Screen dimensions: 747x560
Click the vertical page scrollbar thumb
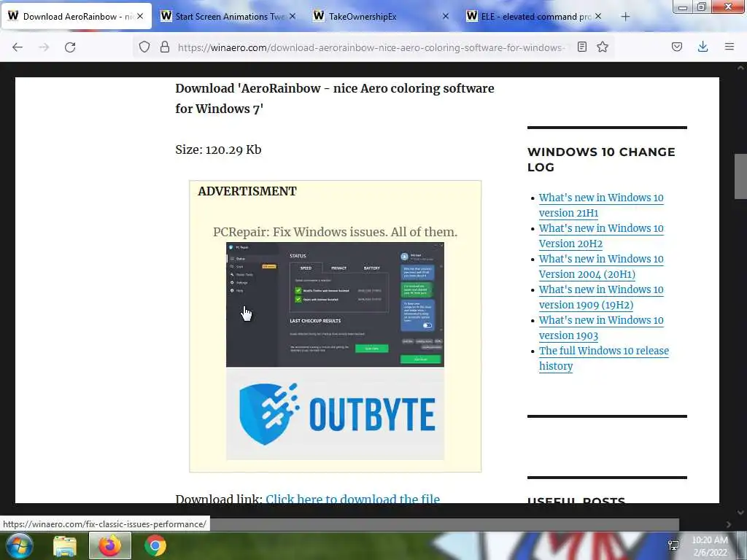click(740, 176)
